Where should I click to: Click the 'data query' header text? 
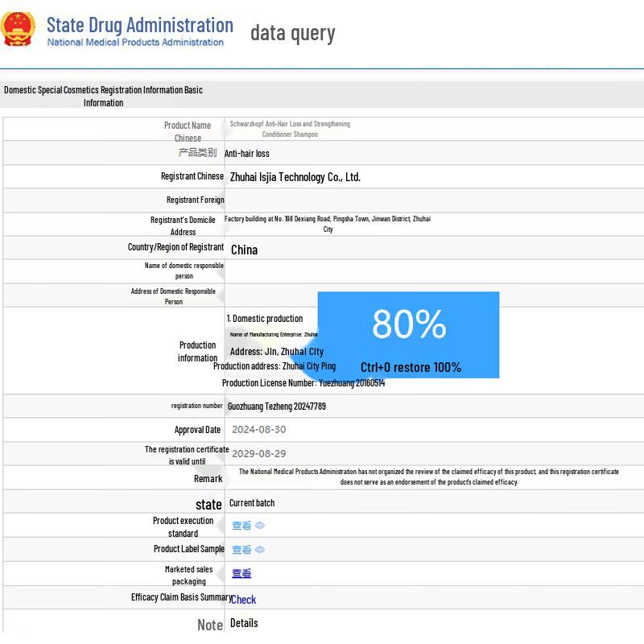292,34
